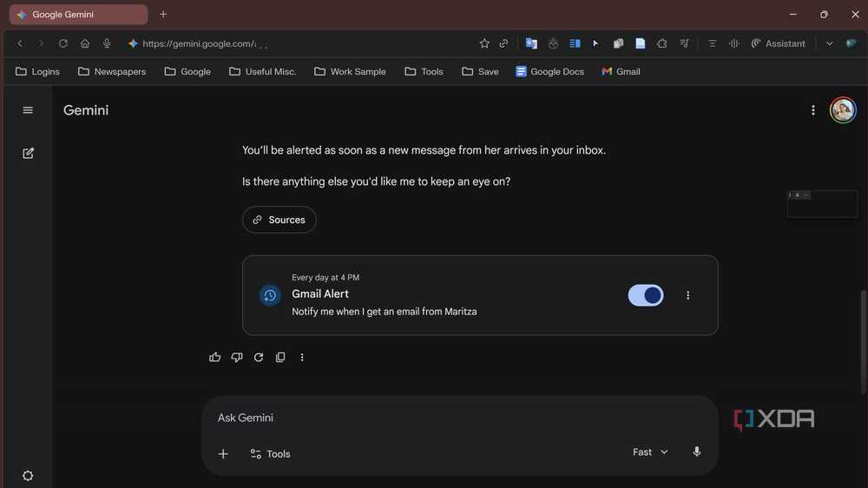Open the Gmail bookmark
The width and height of the screenshot is (868, 488).
tap(621, 71)
